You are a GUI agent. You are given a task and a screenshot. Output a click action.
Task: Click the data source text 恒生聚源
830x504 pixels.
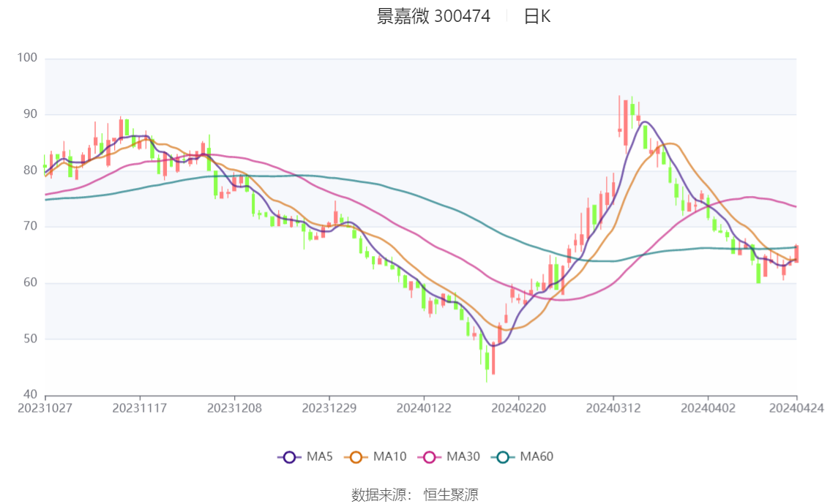[x=451, y=495]
